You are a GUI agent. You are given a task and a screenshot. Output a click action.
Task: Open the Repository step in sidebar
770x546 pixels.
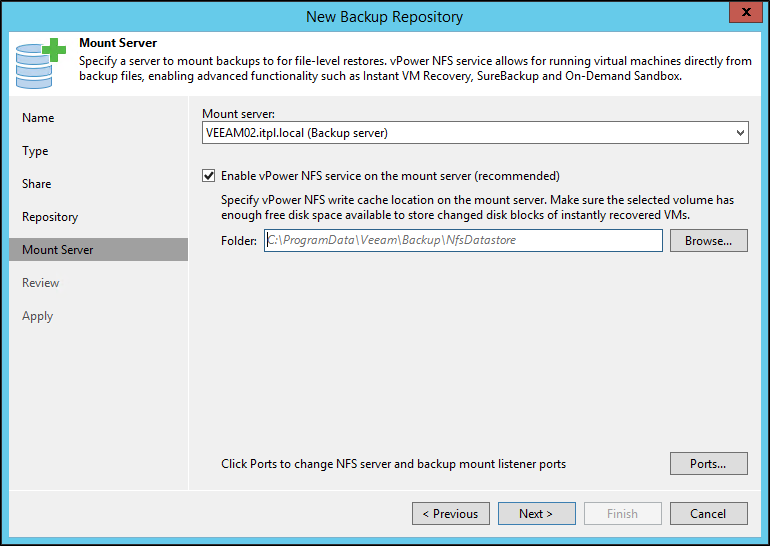[x=50, y=217]
